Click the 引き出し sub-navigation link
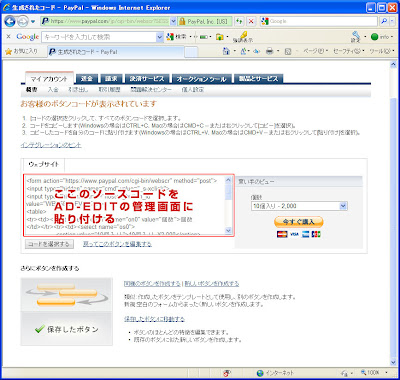 tap(78, 90)
